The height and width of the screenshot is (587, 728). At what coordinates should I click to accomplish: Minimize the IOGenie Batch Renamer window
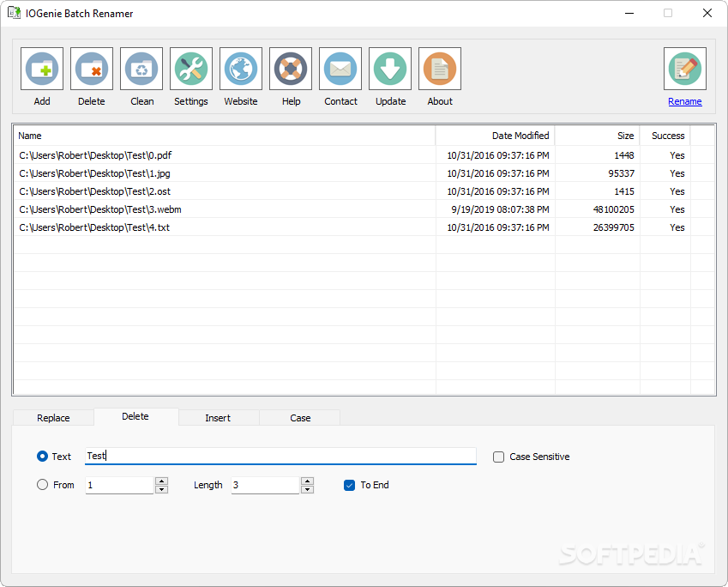click(x=629, y=13)
